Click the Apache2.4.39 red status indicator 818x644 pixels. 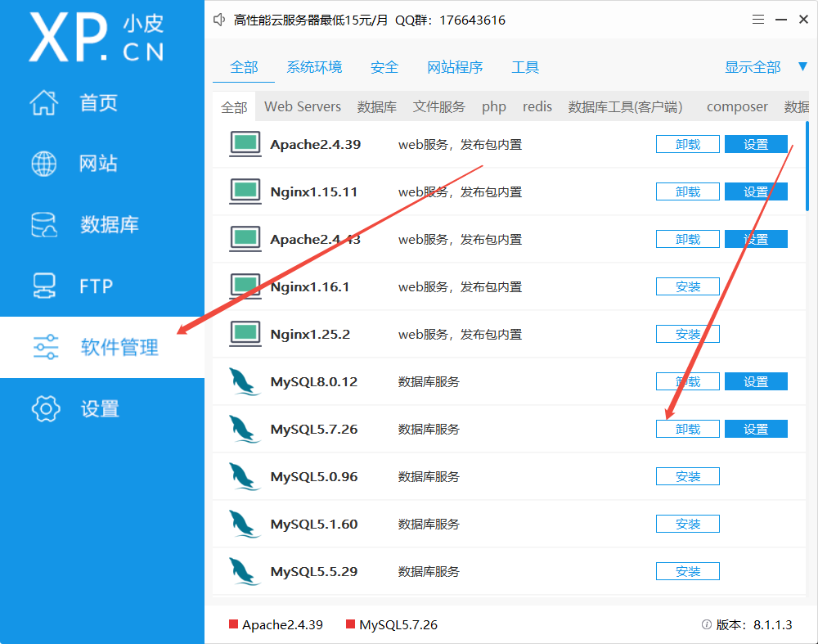[233, 625]
